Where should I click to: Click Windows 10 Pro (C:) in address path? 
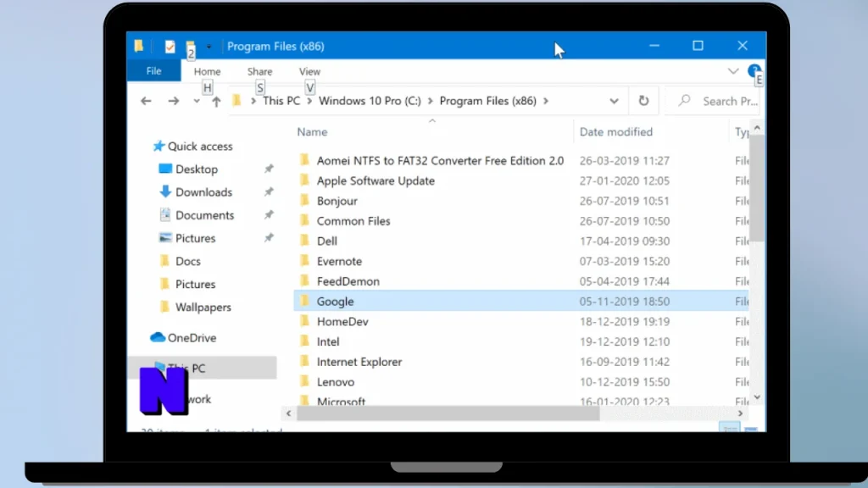pyautogui.click(x=370, y=101)
